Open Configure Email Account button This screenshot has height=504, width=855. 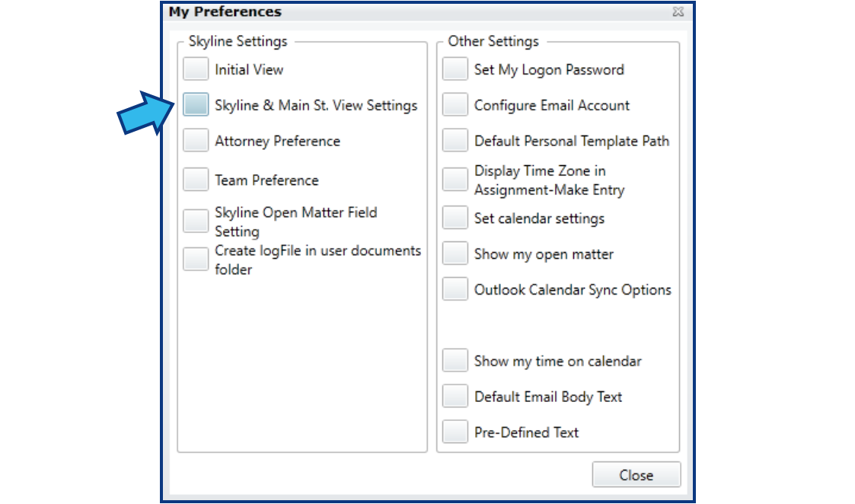click(455, 104)
